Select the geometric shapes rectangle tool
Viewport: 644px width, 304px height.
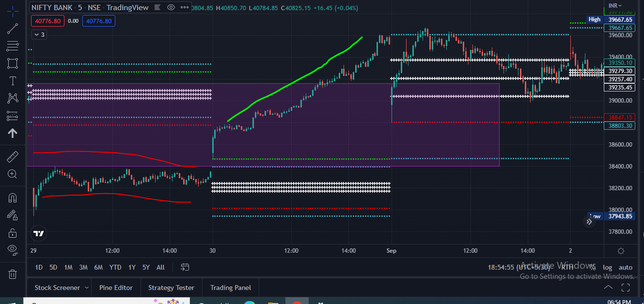pos(13,63)
